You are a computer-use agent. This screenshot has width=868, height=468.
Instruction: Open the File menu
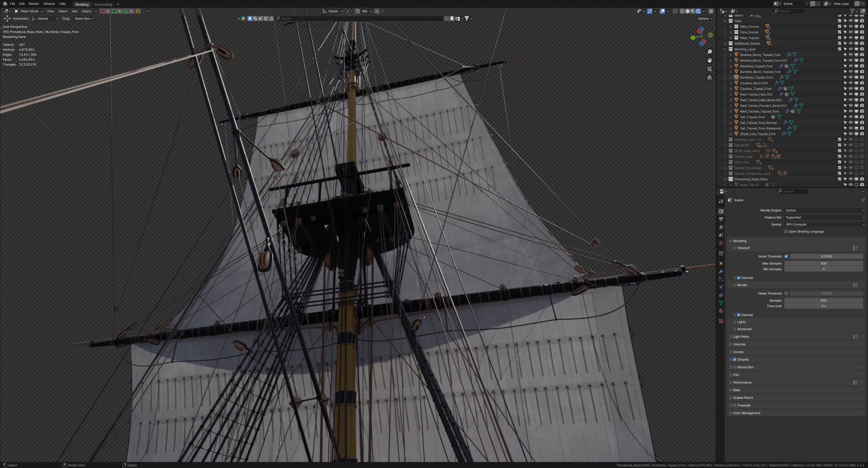coord(13,4)
